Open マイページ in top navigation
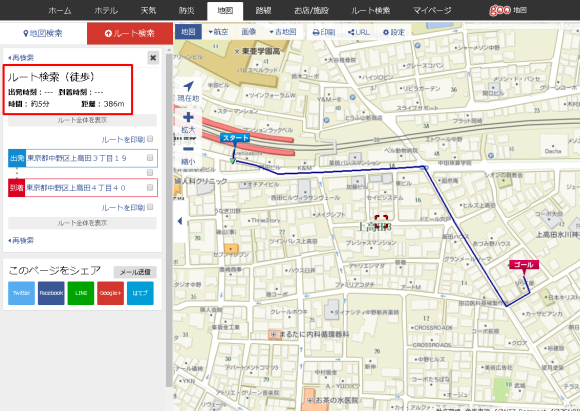This screenshot has height=411, width=580. click(432, 10)
